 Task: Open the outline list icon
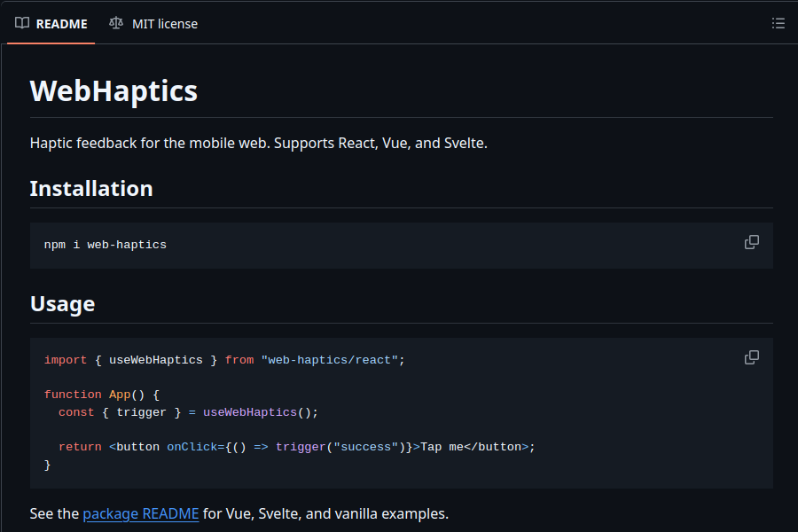click(x=778, y=23)
